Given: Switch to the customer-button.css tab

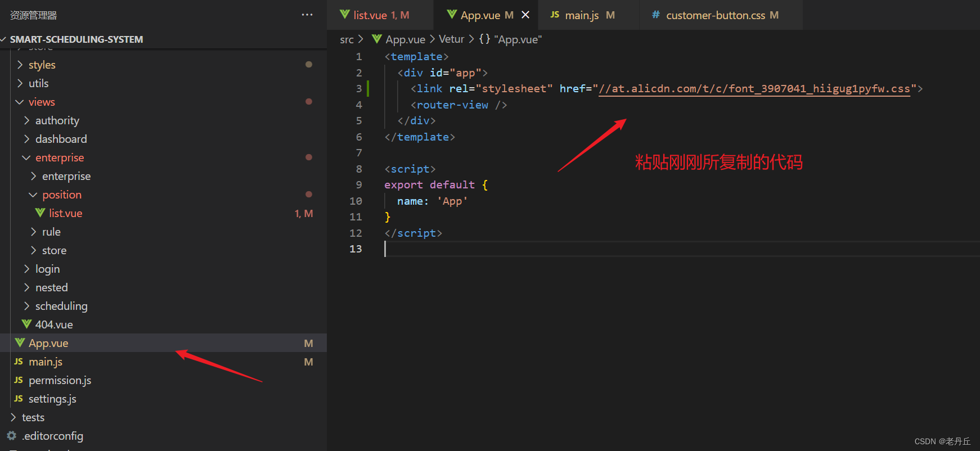Looking at the screenshot, I should (721, 15).
